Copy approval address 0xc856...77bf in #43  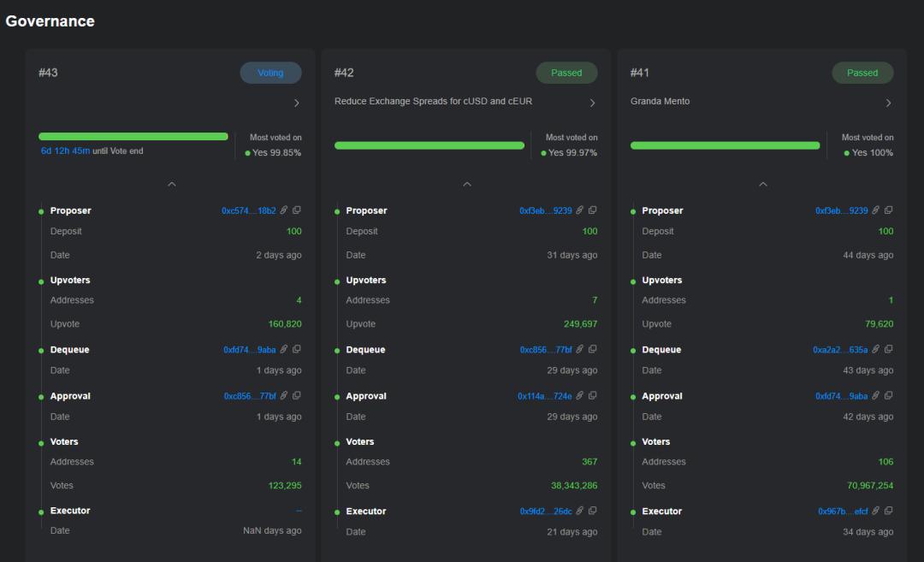(x=297, y=396)
